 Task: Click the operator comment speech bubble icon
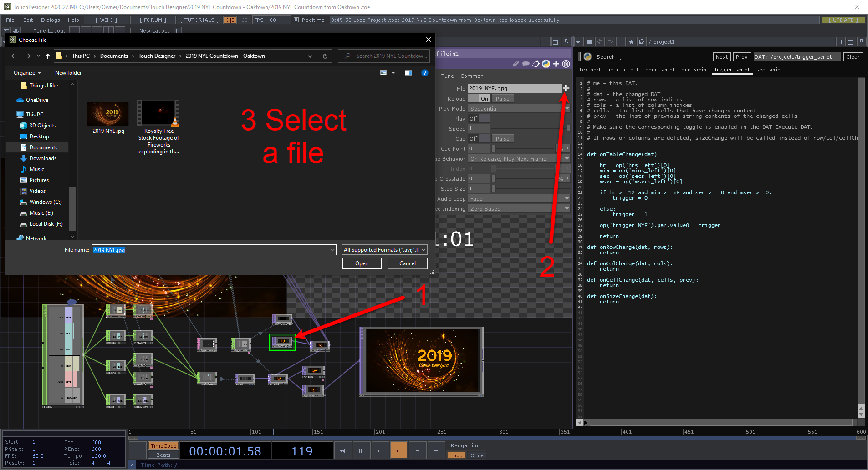526,64
